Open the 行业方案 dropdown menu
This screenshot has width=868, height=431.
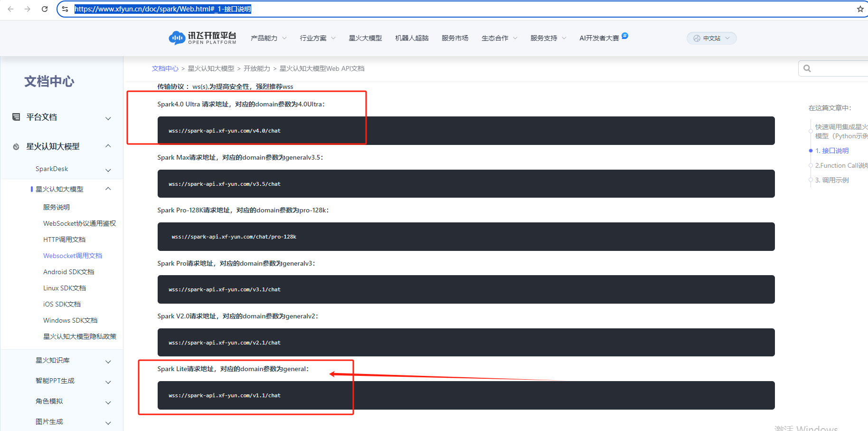318,38
